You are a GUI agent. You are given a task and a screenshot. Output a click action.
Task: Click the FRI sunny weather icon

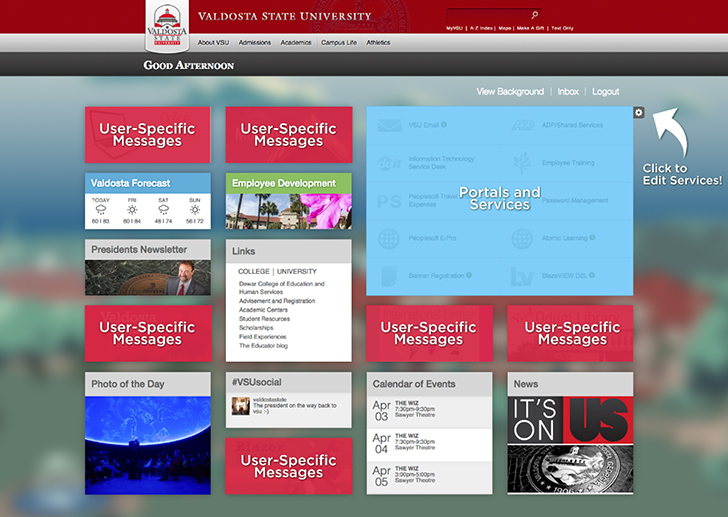pyautogui.click(x=132, y=210)
